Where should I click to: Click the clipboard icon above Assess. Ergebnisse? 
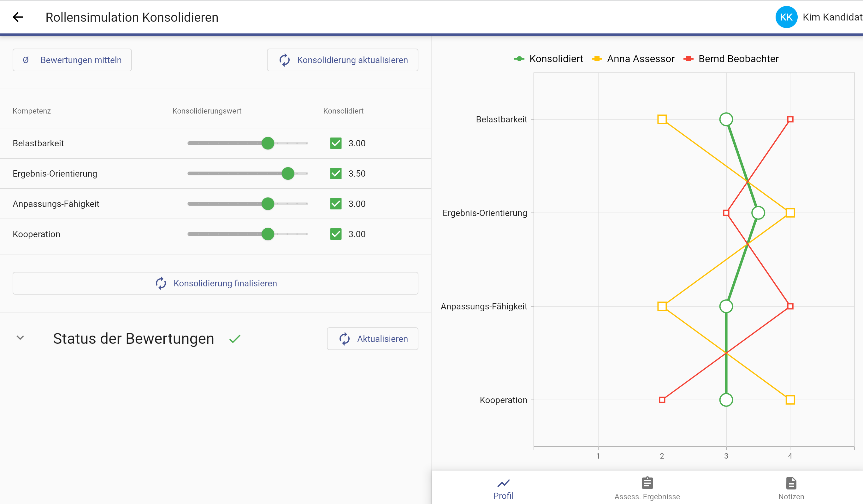click(x=647, y=483)
